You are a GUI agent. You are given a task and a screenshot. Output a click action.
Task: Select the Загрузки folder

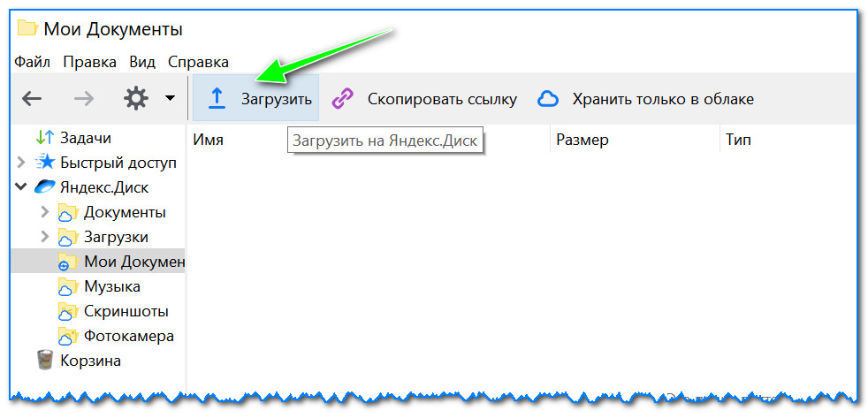(x=116, y=237)
